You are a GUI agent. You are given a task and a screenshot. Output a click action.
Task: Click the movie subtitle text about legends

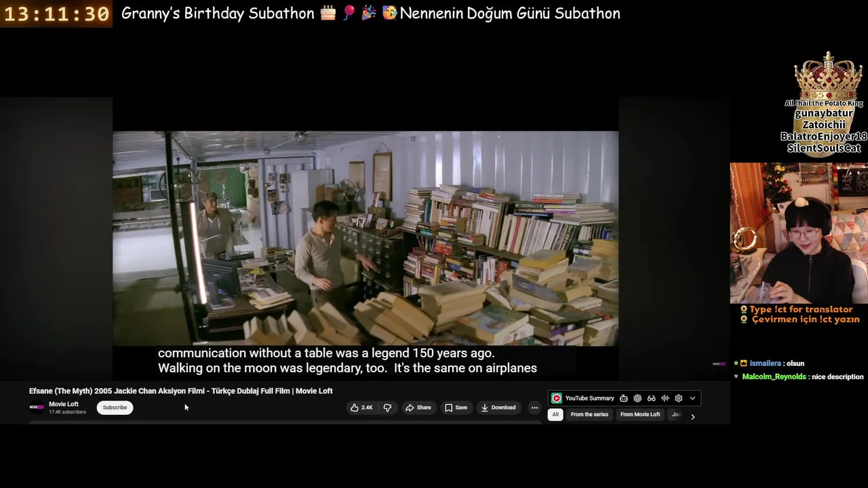pyautogui.click(x=347, y=361)
